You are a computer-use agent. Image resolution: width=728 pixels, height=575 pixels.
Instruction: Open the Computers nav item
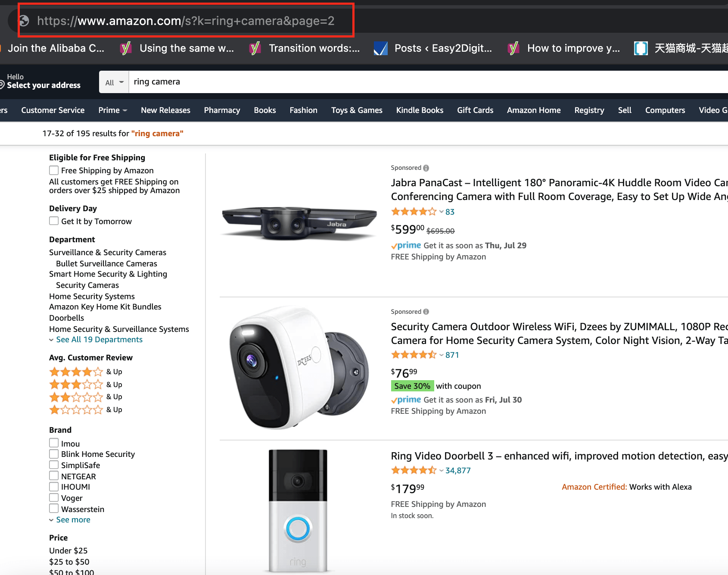coord(665,110)
